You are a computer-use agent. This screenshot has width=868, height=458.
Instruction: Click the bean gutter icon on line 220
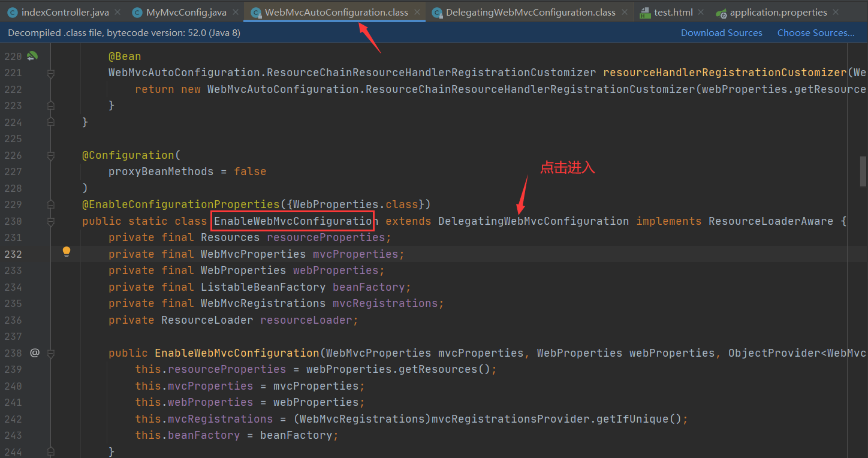click(32, 56)
